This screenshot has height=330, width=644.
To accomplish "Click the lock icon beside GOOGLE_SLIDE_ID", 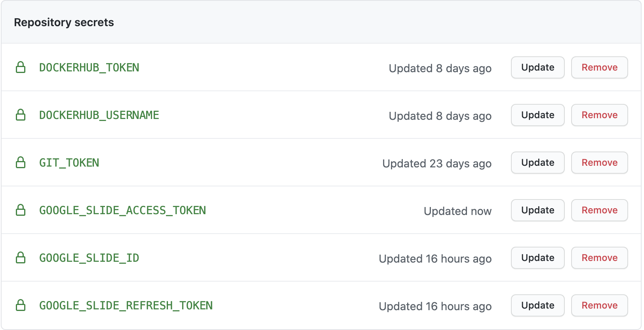I will point(21,258).
